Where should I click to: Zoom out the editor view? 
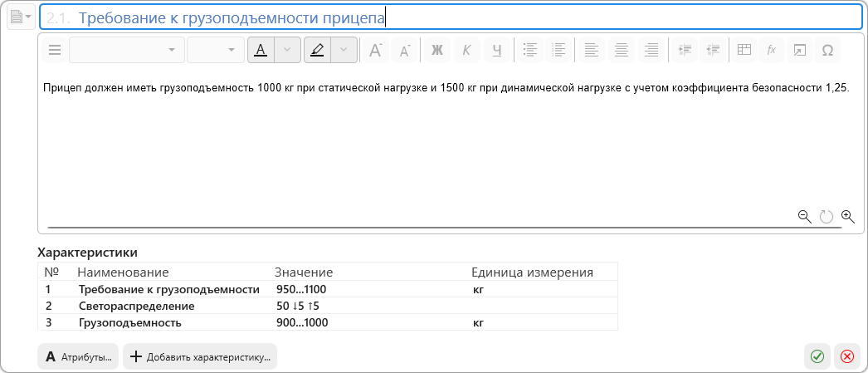pos(804,216)
